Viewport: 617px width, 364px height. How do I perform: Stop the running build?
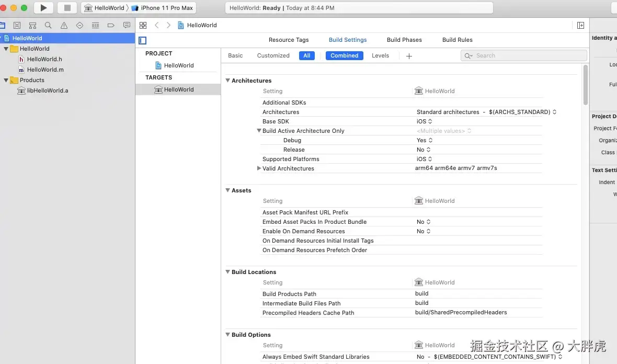click(67, 8)
